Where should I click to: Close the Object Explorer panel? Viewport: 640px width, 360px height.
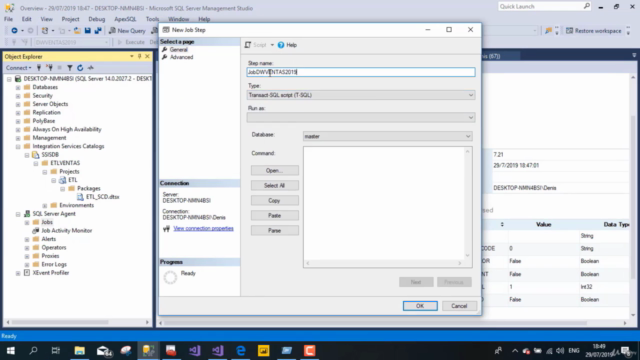click(x=147, y=56)
